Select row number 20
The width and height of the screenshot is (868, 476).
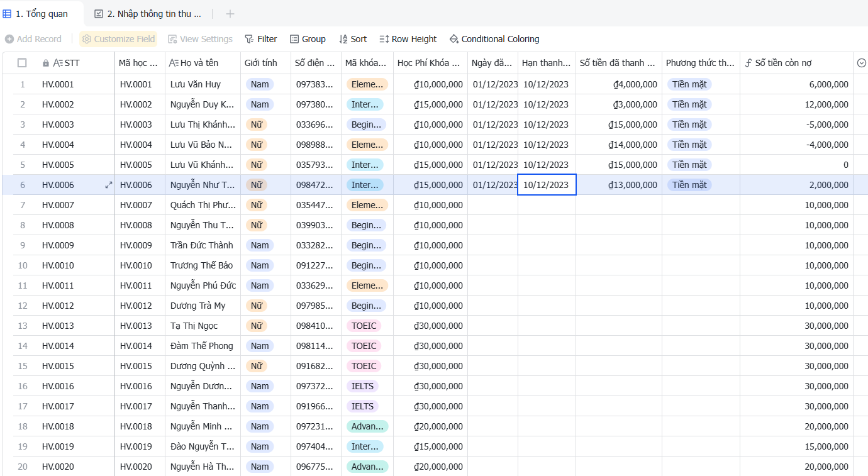(23, 467)
